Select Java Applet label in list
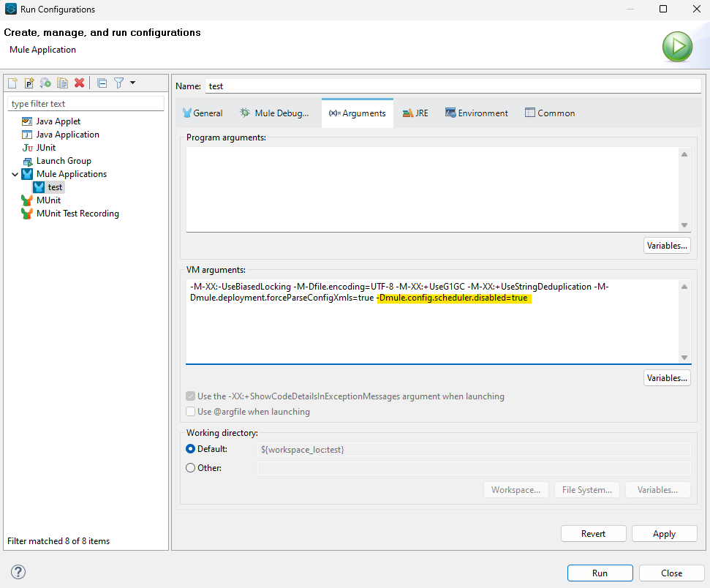 coord(58,121)
